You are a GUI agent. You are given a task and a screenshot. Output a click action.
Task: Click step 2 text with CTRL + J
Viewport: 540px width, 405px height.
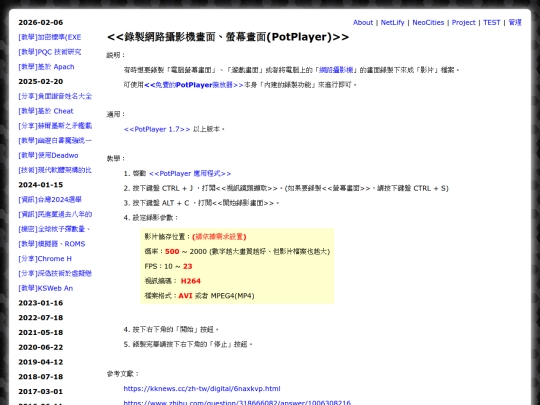coord(286,188)
